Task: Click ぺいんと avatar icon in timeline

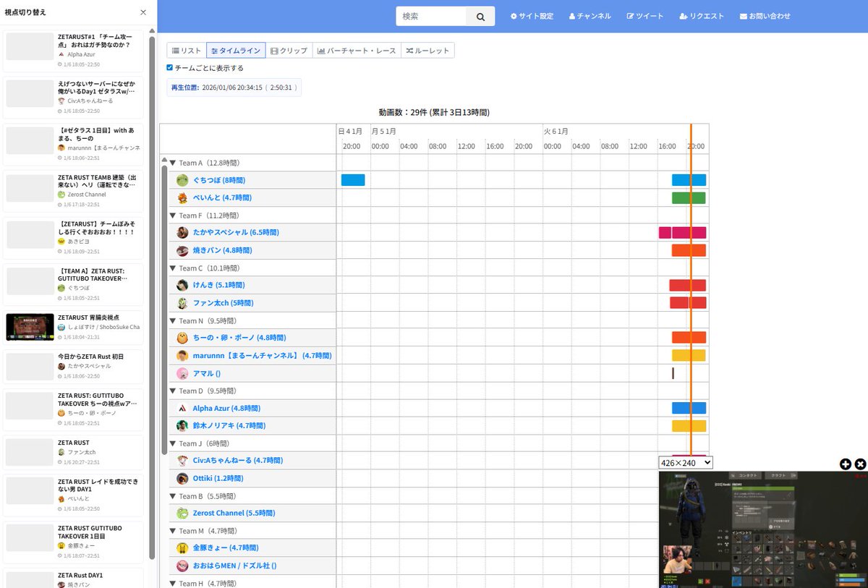Action: [x=182, y=197]
